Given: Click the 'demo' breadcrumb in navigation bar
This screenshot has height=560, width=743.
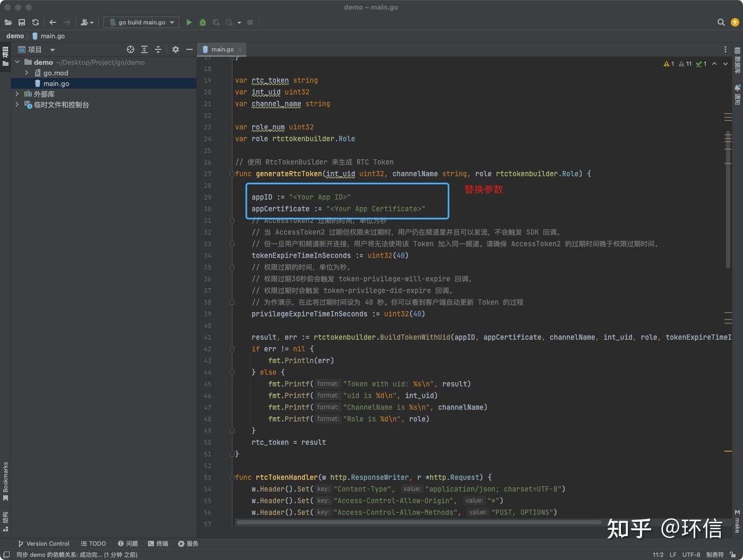Looking at the screenshot, I should pyautogui.click(x=15, y=36).
